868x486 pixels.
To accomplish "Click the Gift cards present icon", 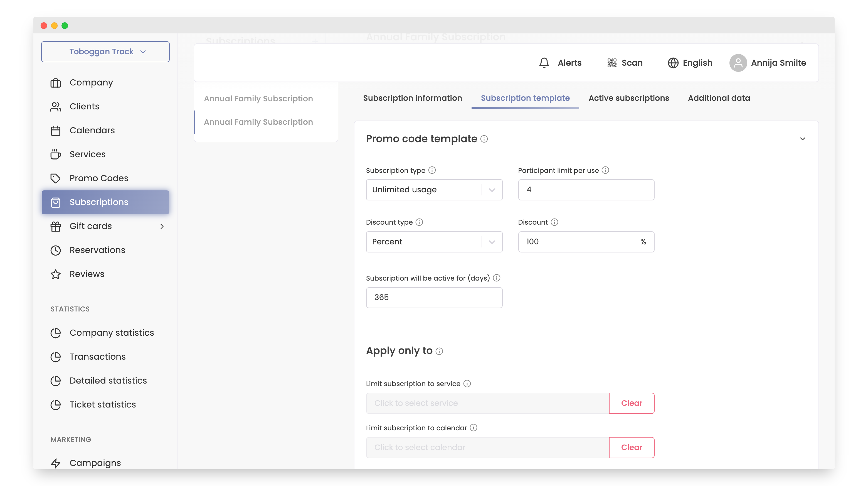I will [55, 226].
